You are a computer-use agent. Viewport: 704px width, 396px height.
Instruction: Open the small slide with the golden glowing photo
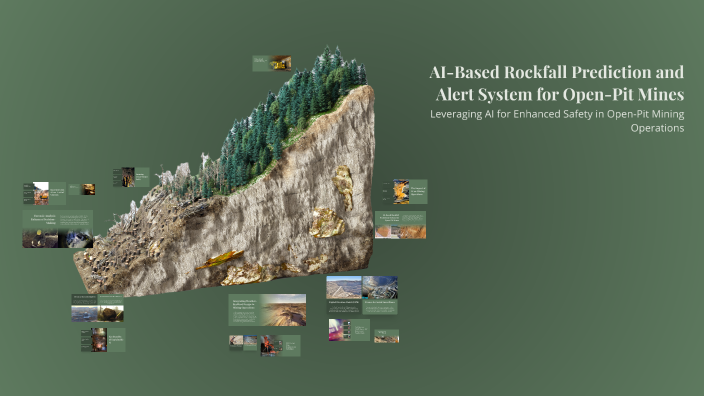(82, 189)
